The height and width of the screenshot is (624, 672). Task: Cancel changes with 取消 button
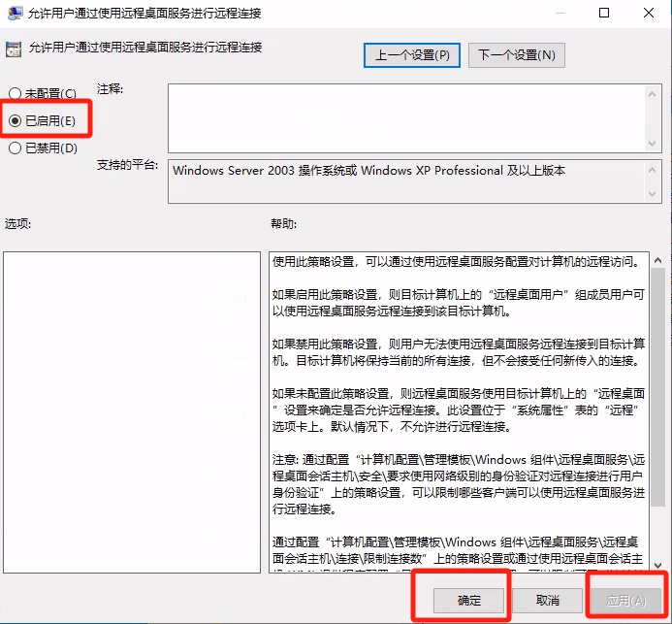click(548, 601)
